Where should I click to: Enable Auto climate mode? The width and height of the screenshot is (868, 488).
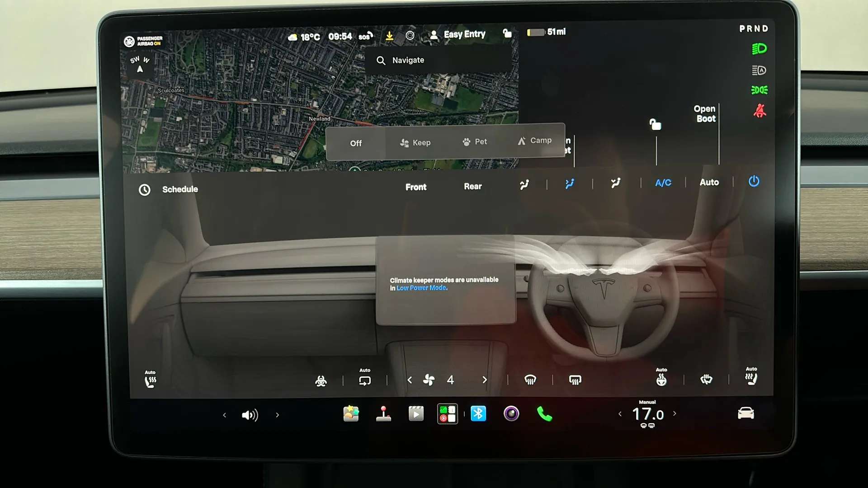(x=709, y=182)
